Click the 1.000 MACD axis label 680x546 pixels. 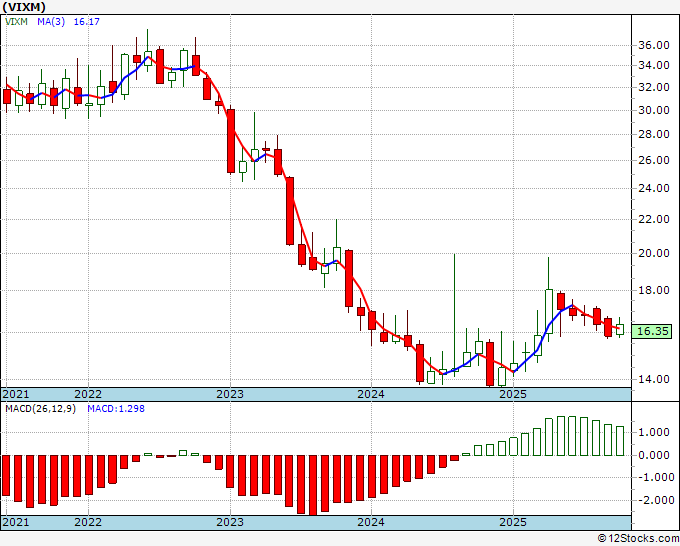653,432
